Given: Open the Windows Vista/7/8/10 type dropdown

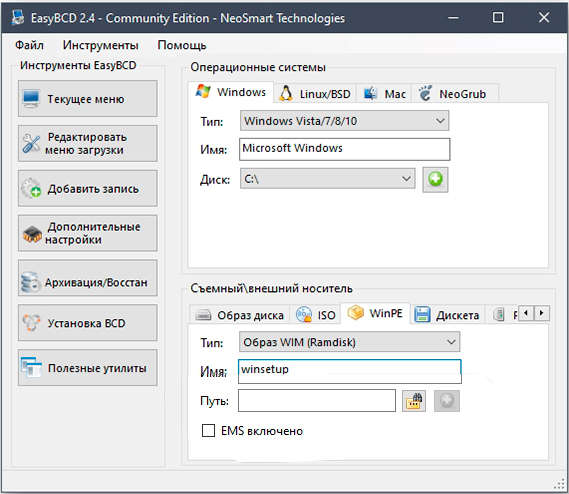Looking at the screenshot, I should pyautogui.click(x=344, y=121).
